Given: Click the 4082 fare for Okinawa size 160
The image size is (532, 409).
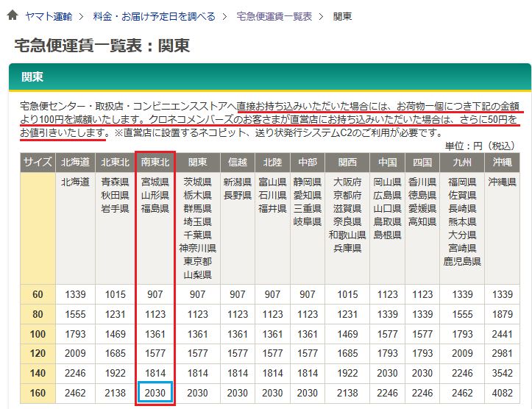Looking at the screenshot, I should pos(503,393).
